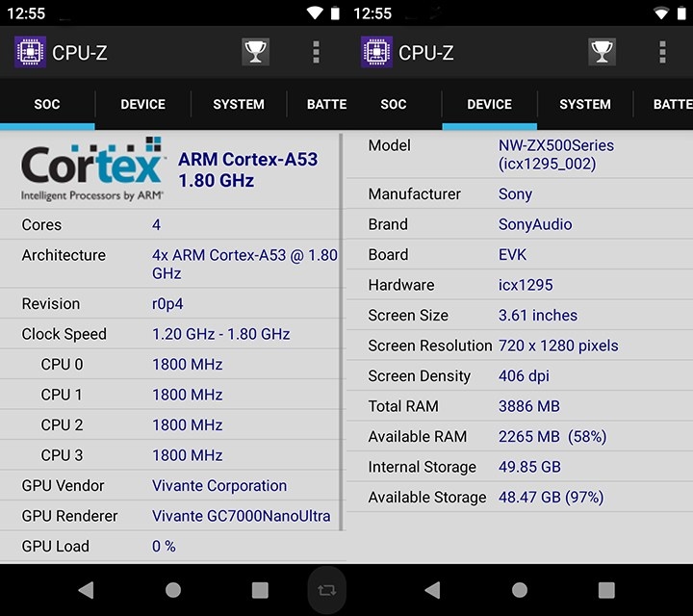Select Available Storage '48.47 GB (97%)'
The image size is (693, 616).
pos(551,497)
